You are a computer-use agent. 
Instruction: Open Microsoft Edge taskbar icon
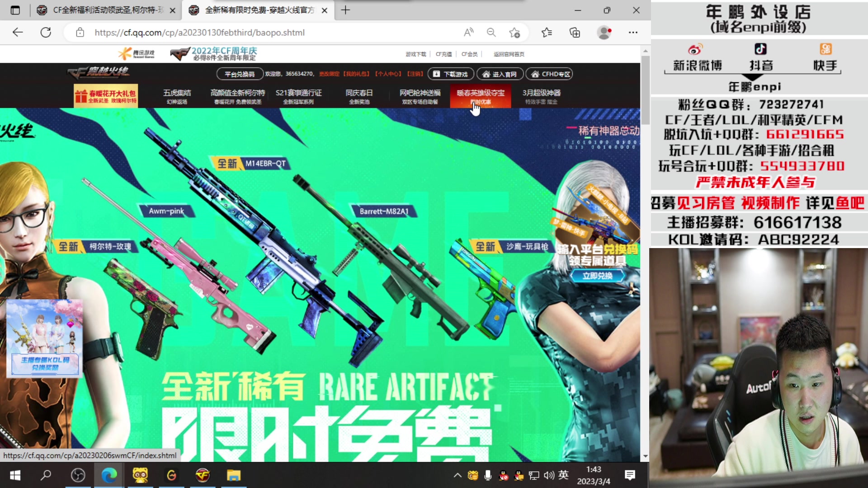pos(109,475)
